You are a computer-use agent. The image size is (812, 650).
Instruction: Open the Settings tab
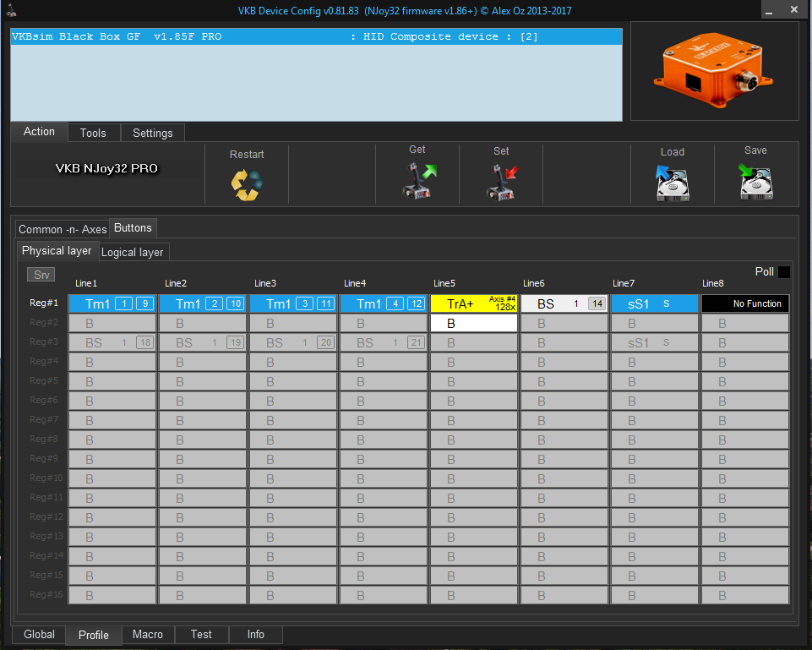point(153,133)
